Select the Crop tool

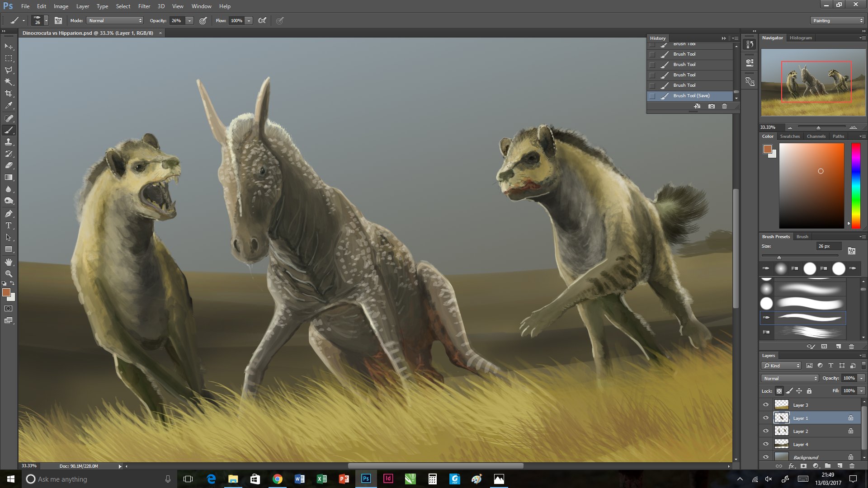tap(9, 94)
